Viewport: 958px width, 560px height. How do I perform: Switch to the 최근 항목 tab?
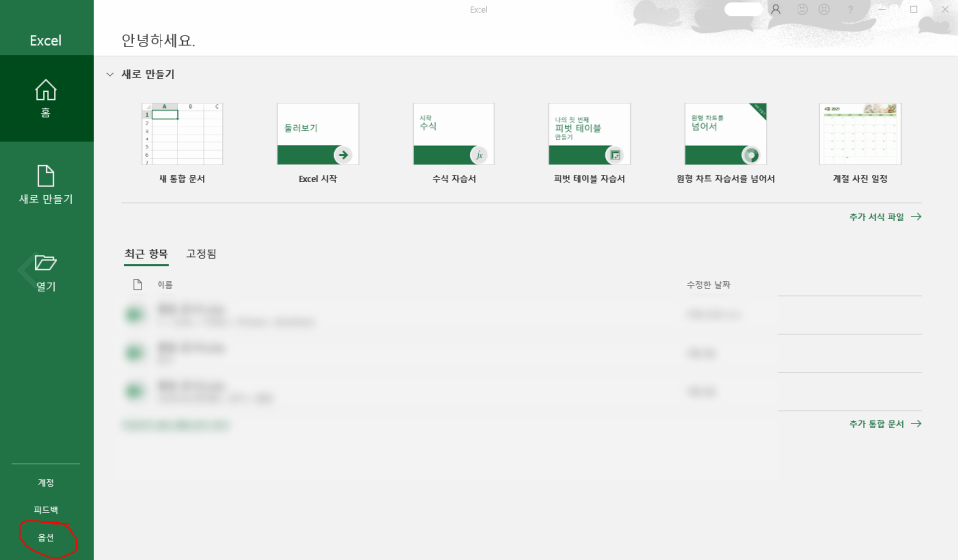coord(146,254)
